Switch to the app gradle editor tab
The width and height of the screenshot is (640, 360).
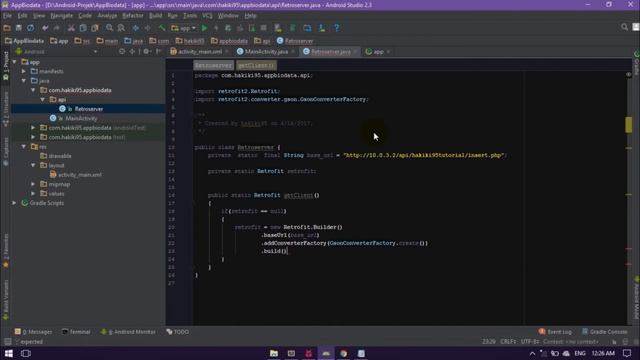(x=378, y=52)
